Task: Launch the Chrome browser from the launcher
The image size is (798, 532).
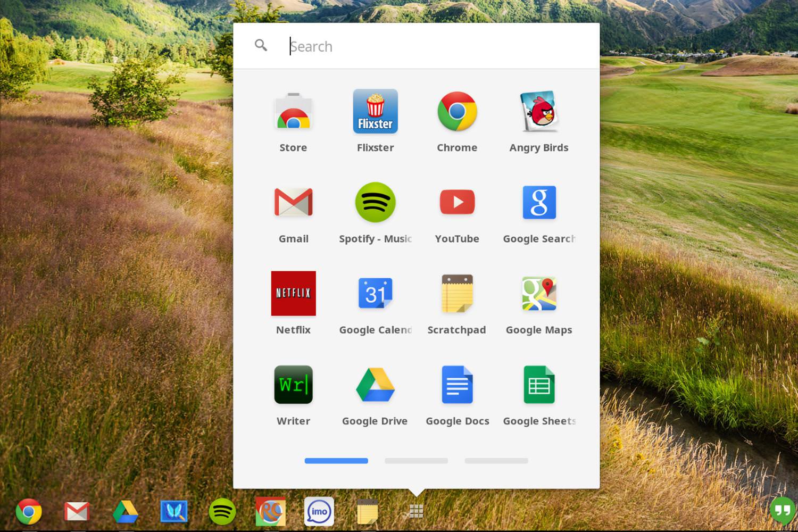Action: (457, 111)
